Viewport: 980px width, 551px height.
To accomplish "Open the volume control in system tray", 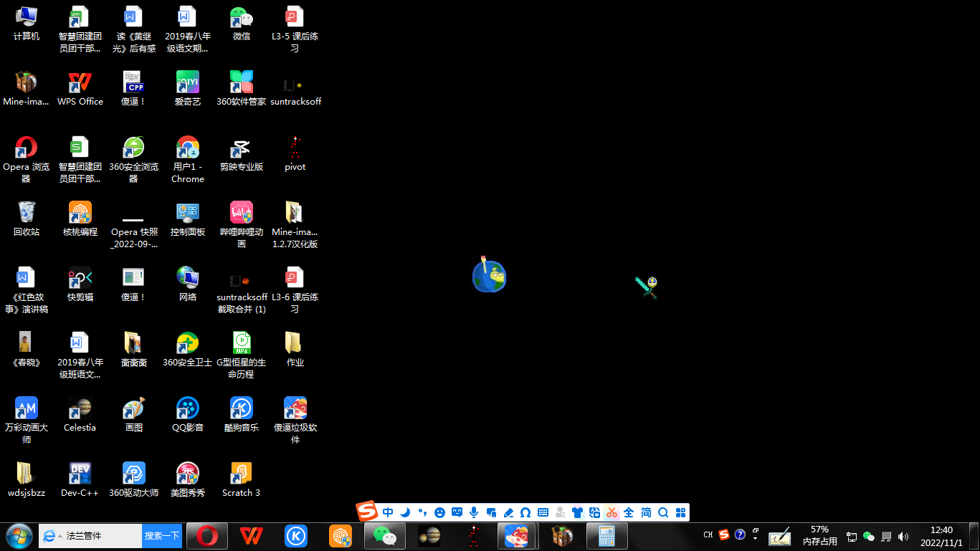I will [903, 536].
